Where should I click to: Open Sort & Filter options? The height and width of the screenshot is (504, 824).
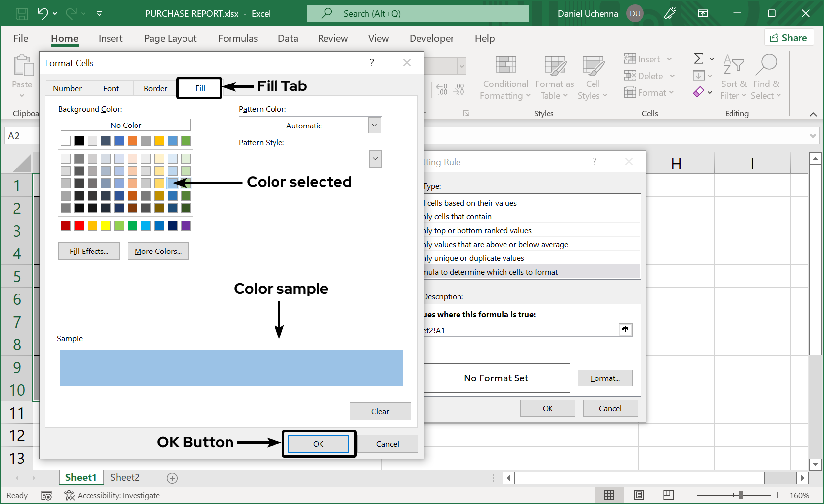tap(733, 77)
